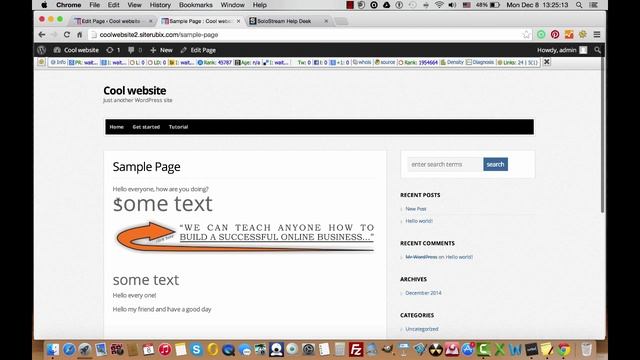640x360 pixels.
Task: Open the Pinterest extension button
Action: click(x=555, y=35)
